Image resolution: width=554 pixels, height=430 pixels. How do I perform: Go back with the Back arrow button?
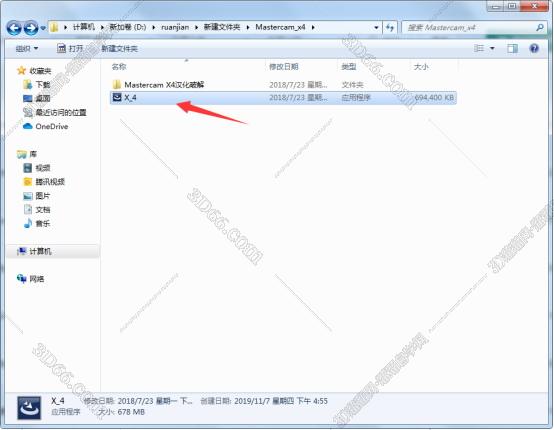tap(13, 28)
